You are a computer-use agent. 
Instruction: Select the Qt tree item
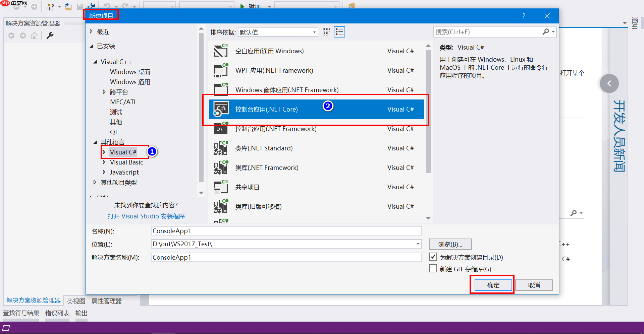click(114, 132)
